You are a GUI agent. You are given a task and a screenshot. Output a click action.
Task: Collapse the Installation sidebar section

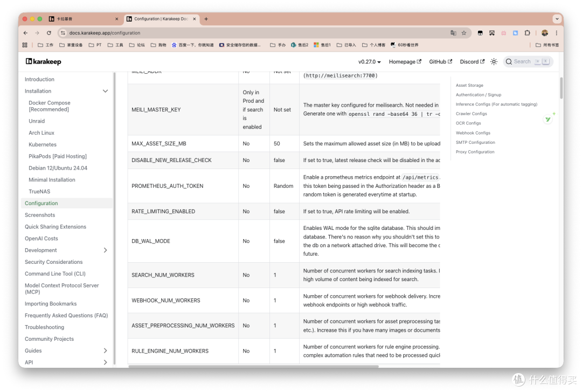click(106, 91)
